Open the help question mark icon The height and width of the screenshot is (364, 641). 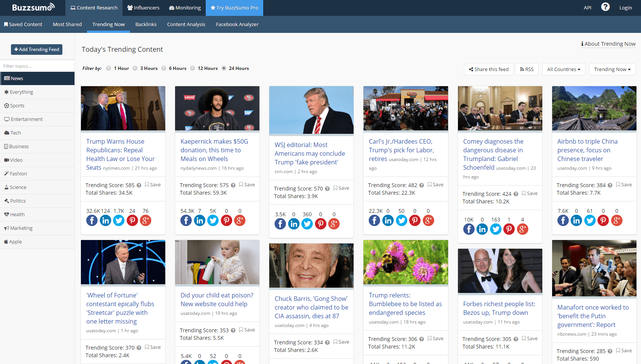coord(605,6)
